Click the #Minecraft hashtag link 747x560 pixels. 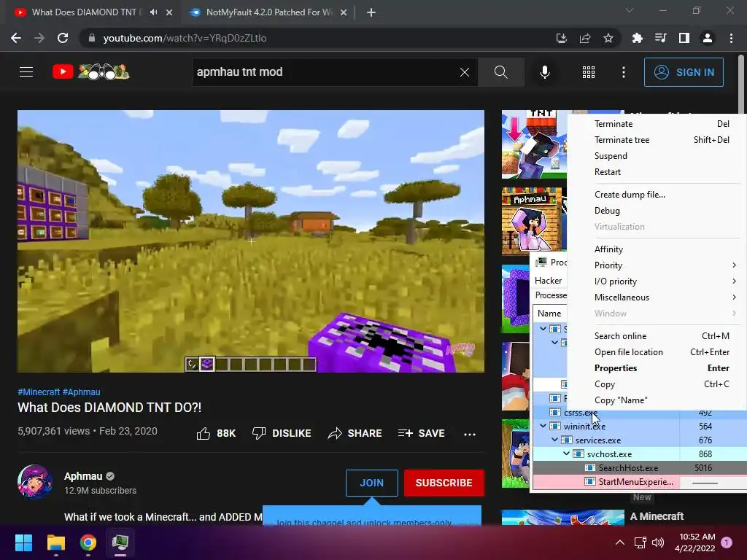[x=39, y=392]
